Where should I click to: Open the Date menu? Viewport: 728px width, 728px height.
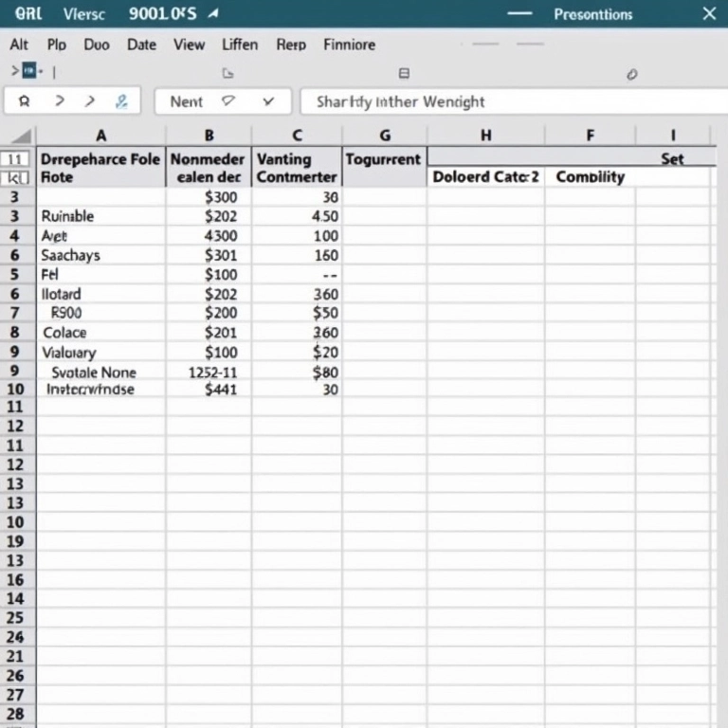click(141, 45)
